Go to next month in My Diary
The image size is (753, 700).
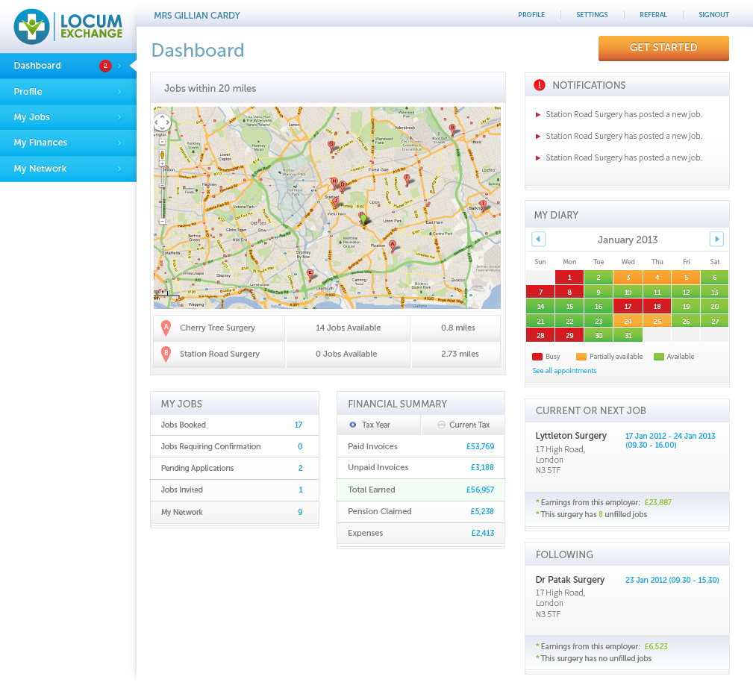point(716,240)
